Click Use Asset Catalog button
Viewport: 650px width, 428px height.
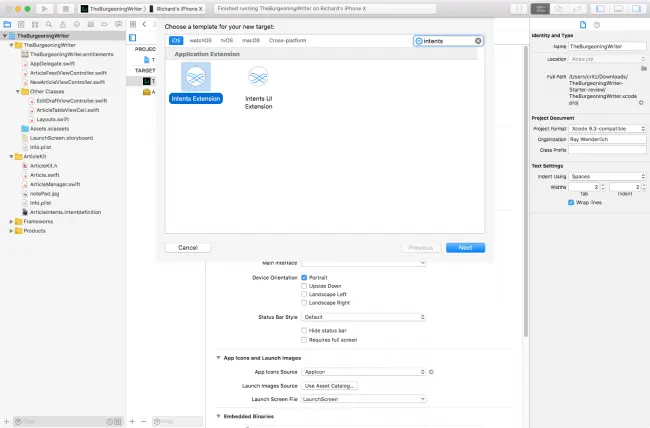coord(329,386)
